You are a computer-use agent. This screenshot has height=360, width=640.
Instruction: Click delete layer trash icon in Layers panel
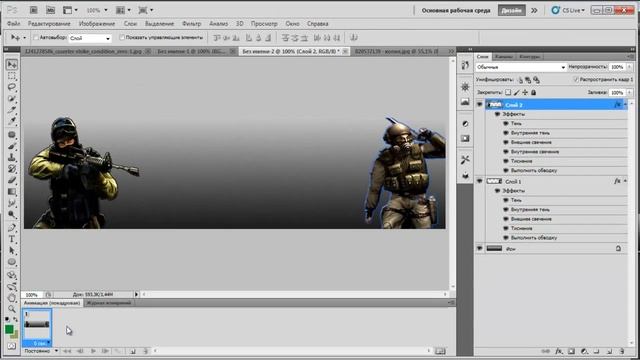coord(622,351)
